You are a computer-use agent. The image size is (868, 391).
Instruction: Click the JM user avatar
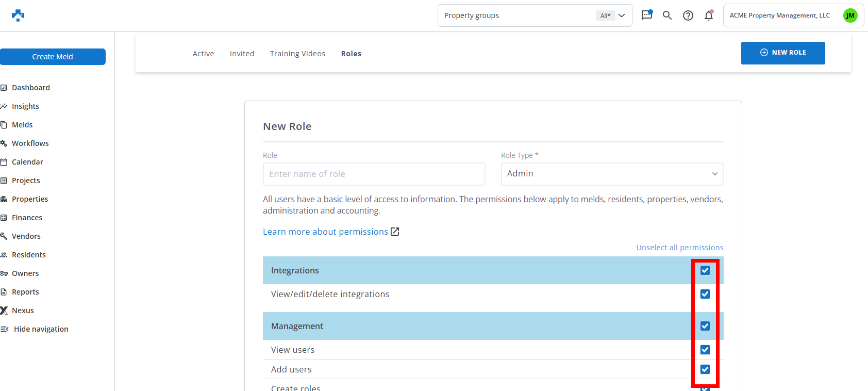tap(850, 15)
